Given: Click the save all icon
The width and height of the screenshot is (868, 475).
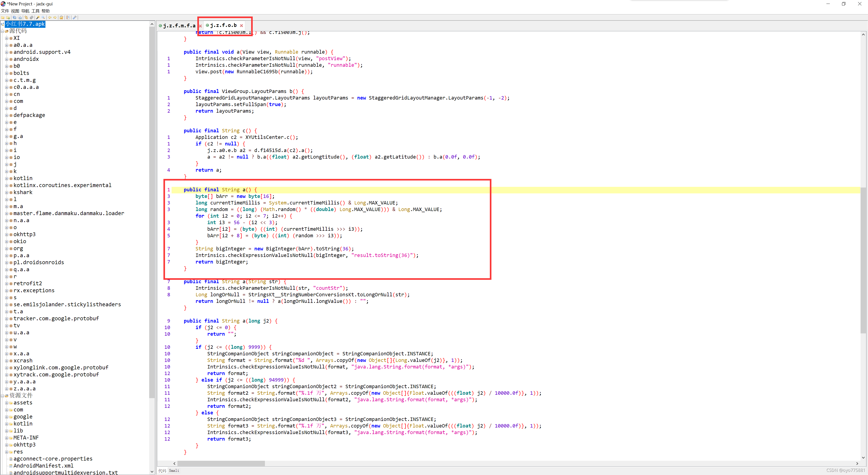Looking at the screenshot, I should point(14,18).
